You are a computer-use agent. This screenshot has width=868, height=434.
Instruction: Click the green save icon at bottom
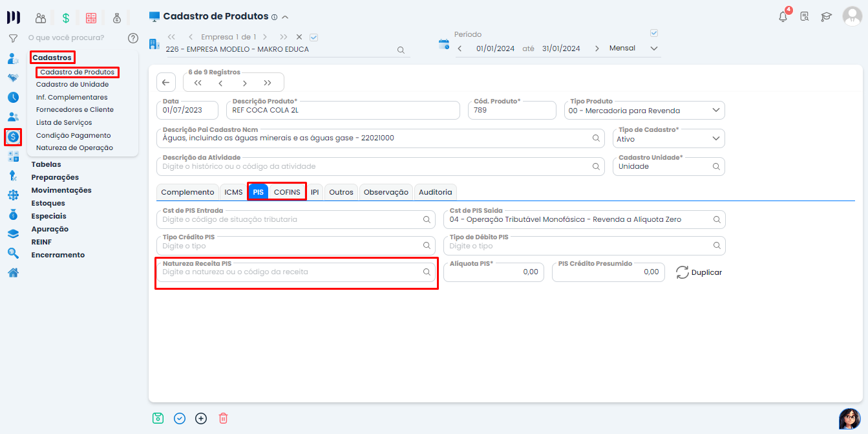pyautogui.click(x=158, y=418)
